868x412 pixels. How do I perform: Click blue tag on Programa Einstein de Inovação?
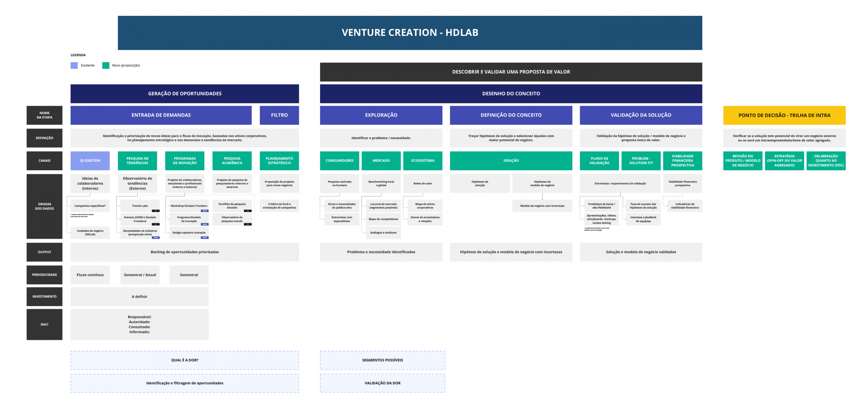click(204, 224)
